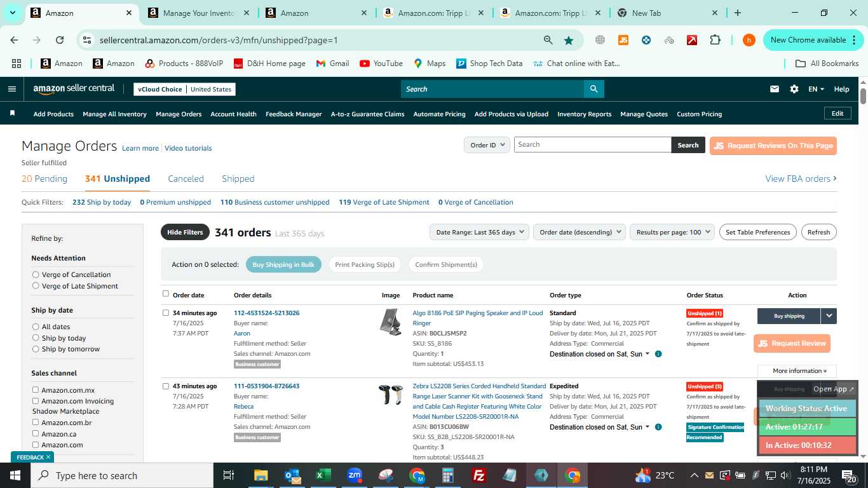Open the Results per page: 100 dropdown
This screenshot has height=488, width=868.
tap(672, 232)
